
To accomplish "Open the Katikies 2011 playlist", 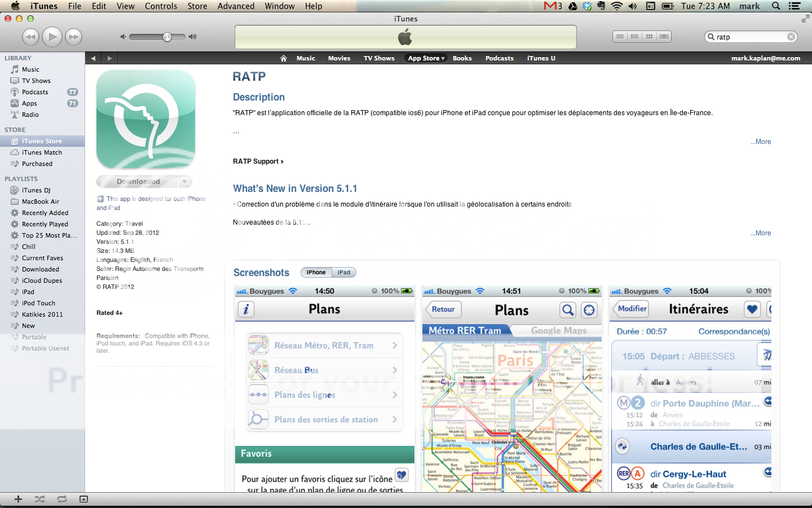I will click(x=42, y=314).
